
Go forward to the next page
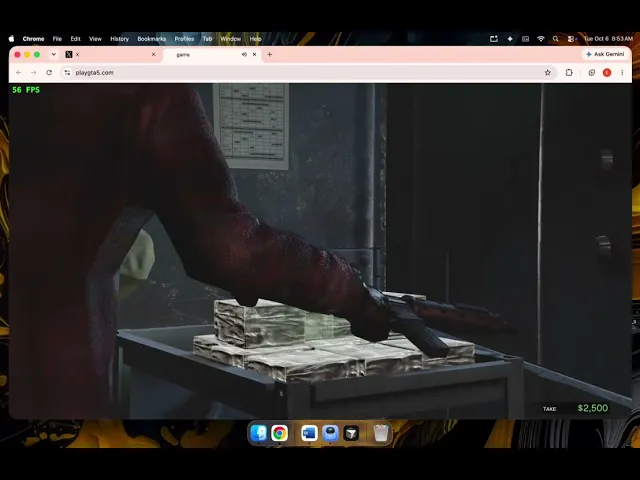click(34, 73)
